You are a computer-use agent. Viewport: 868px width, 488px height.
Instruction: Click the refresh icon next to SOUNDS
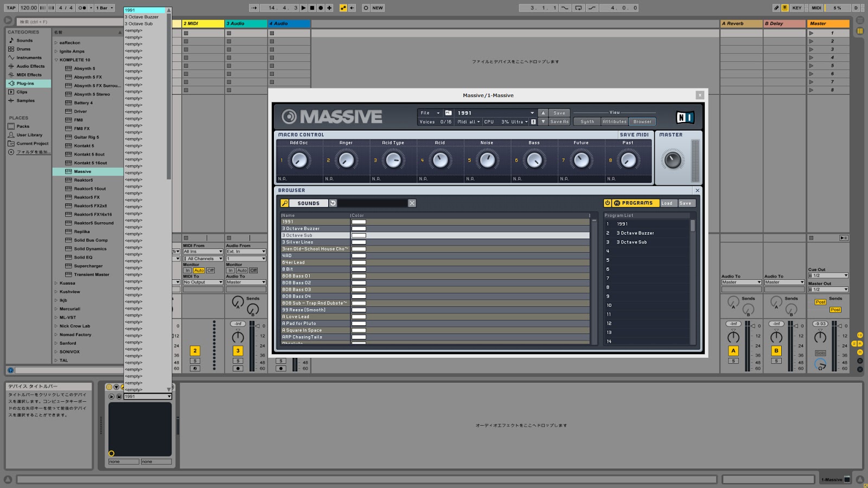point(333,203)
